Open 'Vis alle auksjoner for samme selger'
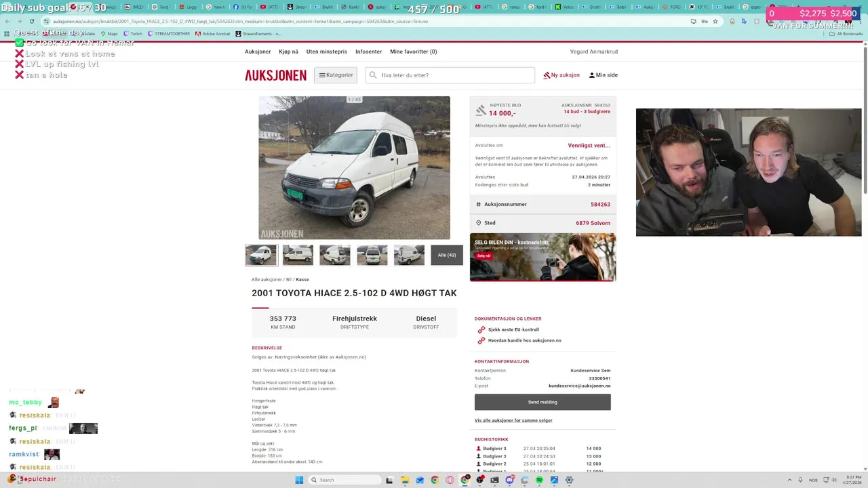 tap(513, 420)
